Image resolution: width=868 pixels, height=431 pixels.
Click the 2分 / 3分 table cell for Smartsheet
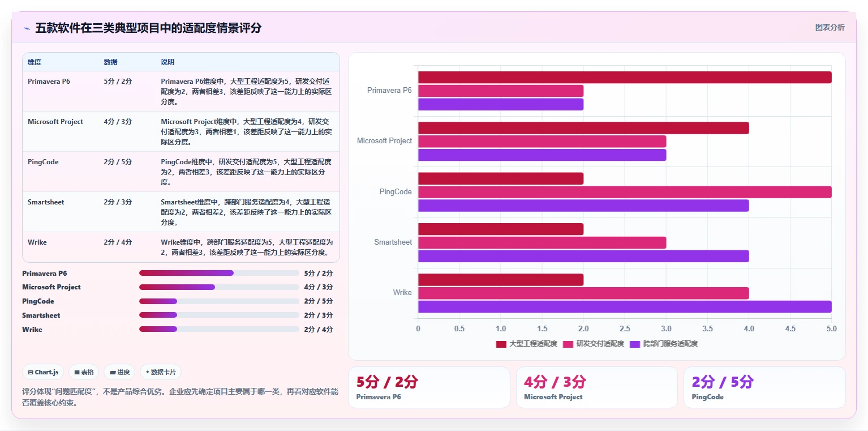click(x=118, y=202)
